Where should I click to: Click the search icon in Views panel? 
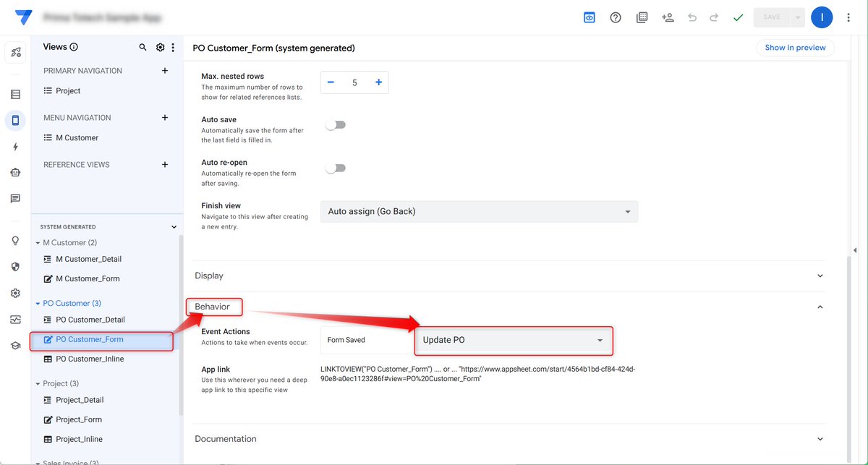pyautogui.click(x=142, y=47)
